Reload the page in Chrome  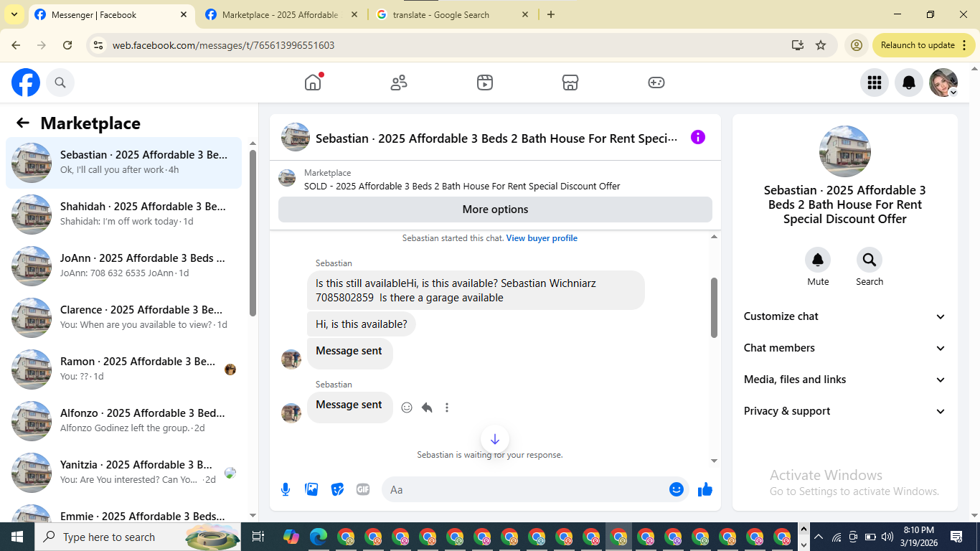pyautogui.click(x=67, y=45)
